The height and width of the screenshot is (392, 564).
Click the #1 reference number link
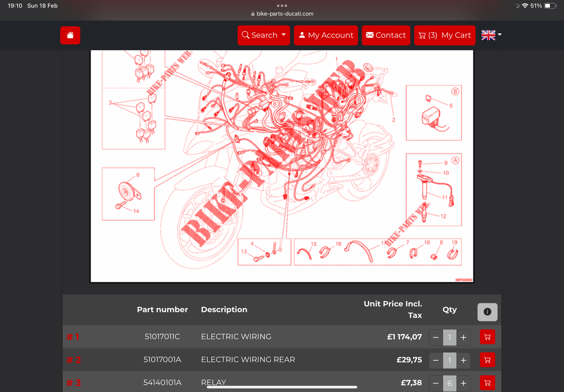point(73,337)
